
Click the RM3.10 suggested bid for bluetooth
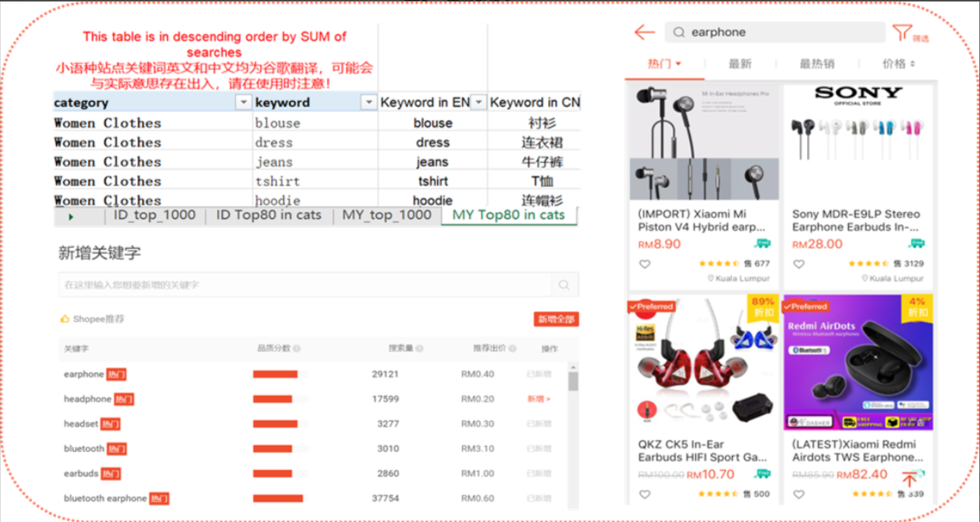point(478,449)
